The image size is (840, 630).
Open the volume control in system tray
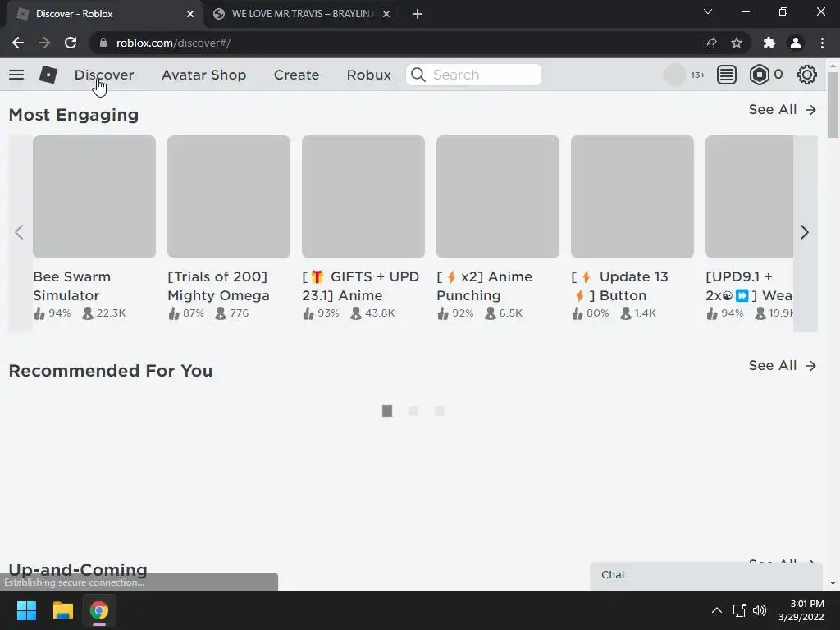click(760, 610)
